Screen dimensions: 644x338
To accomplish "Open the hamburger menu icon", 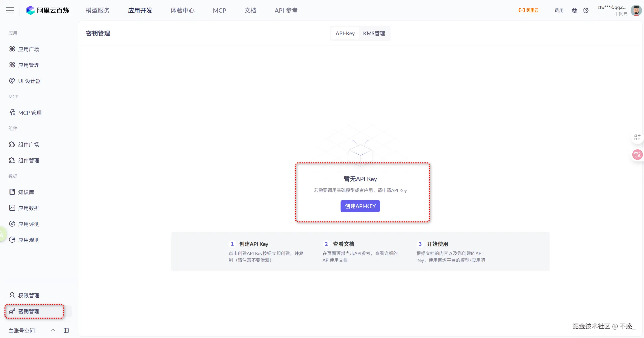I will [10, 10].
